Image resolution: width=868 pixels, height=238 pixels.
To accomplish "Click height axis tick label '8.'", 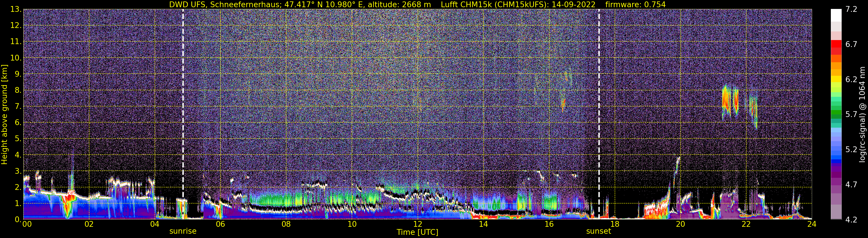I will (x=18, y=90).
